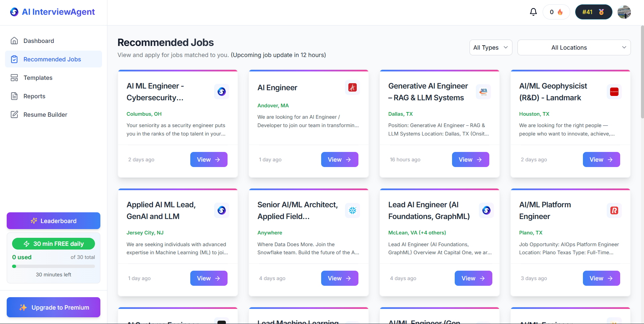644x324 pixels.
Task: Click the AI ML Engineer Cybersecurity company logo
Action: [221, 92]
